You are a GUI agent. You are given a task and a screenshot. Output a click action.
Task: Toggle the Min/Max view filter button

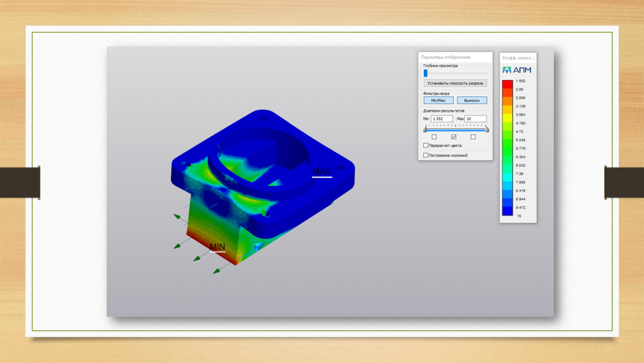point(439,100)
